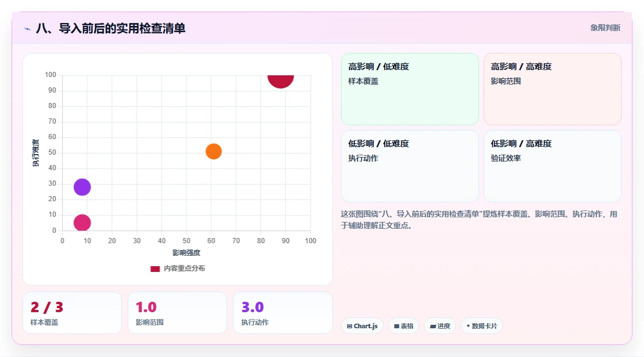Click the 50 tick on the y-axis
644x357 pixels.
tap(52, 152)
